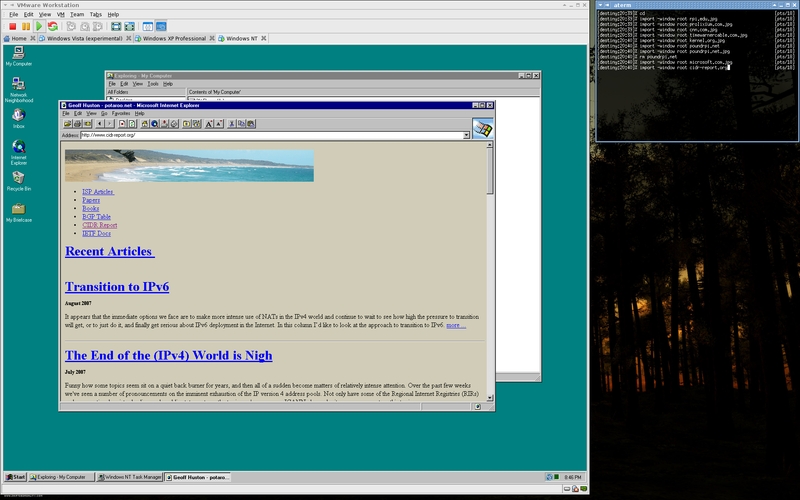Screen dimensions: 800x500
Task: Click the Search the Internet globe icon
Action: 154,123
